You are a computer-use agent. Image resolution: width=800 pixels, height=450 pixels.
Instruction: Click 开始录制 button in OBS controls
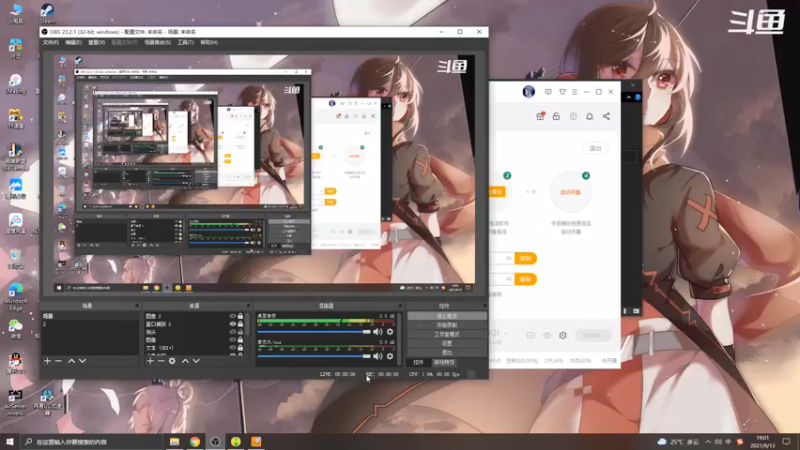[447, 325]
